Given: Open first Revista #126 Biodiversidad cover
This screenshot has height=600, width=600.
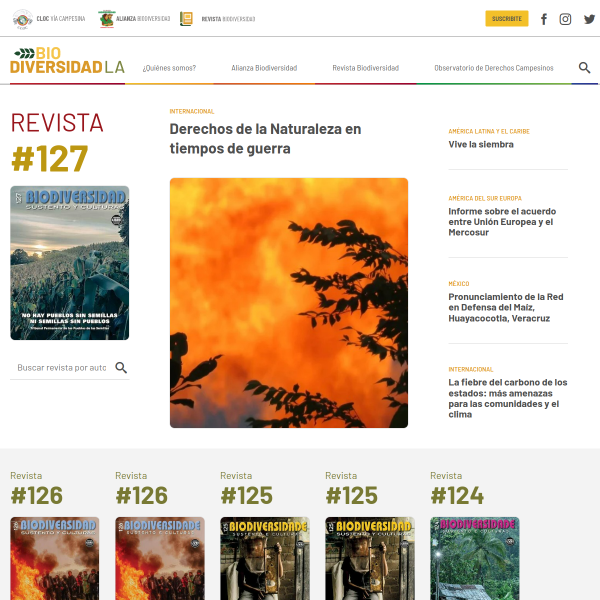Looking at the screenshot, I should click(x=55, y=558).
